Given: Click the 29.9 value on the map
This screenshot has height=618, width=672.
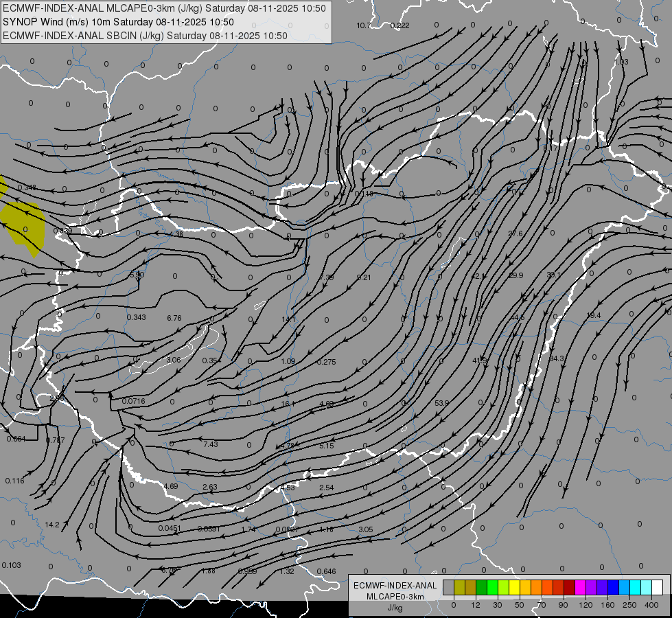Looking at the screenshot, I should coord(515,275).
